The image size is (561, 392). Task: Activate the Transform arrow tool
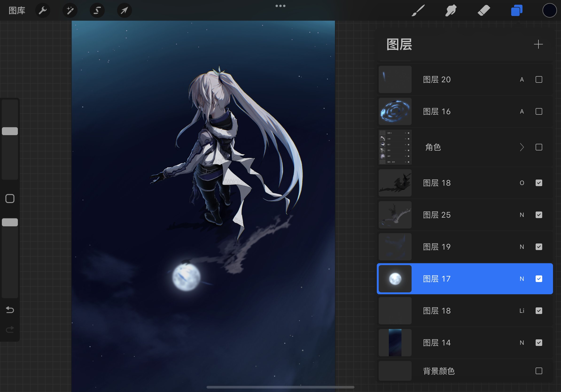(124, 11)
